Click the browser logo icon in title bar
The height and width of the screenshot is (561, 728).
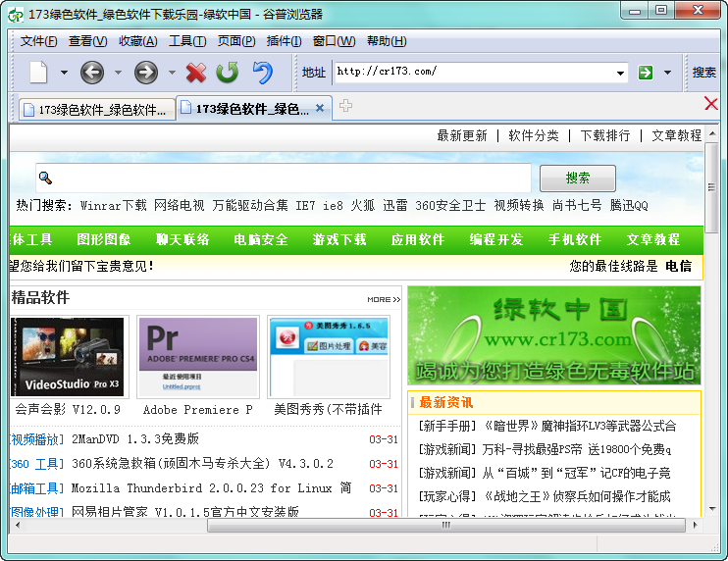tap(16, 15)
